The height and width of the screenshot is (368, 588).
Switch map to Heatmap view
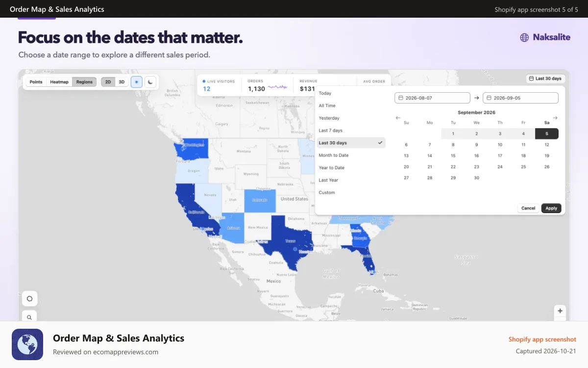coord(59,82)
